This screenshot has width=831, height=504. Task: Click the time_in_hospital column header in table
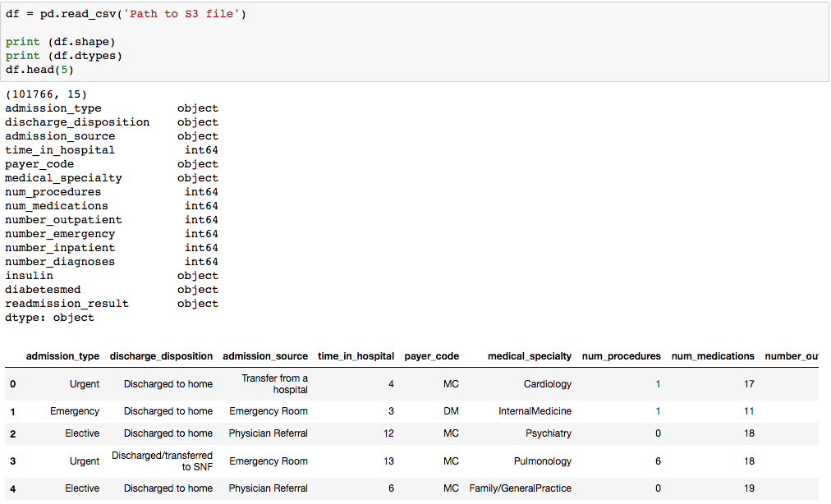click(356, 356)
